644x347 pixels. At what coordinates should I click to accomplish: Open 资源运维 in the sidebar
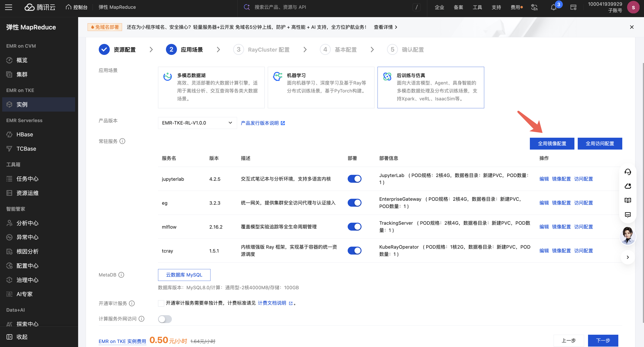click(38, 193)
